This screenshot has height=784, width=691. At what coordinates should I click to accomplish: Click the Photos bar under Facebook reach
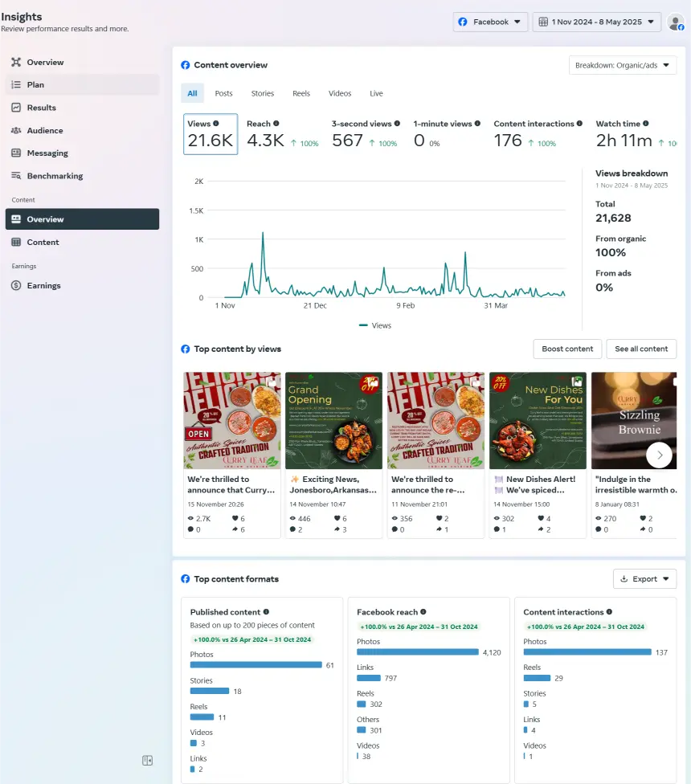418,652
